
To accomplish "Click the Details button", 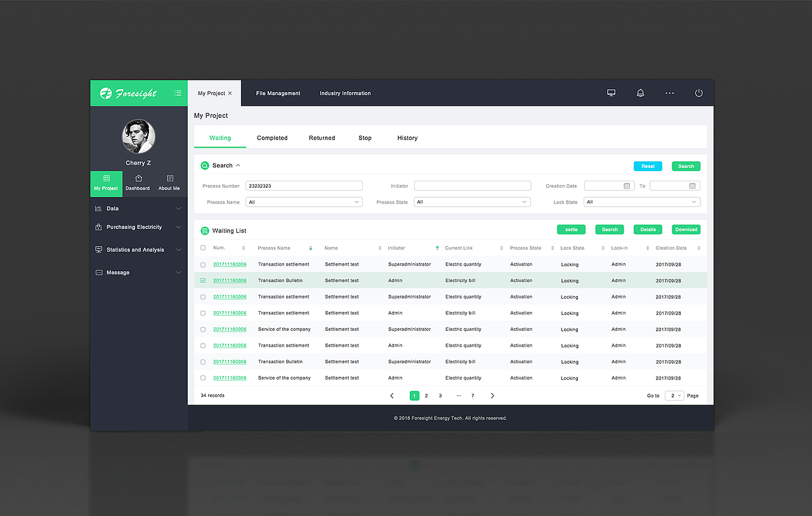I will pyautogui.click(x=648, y=229).
